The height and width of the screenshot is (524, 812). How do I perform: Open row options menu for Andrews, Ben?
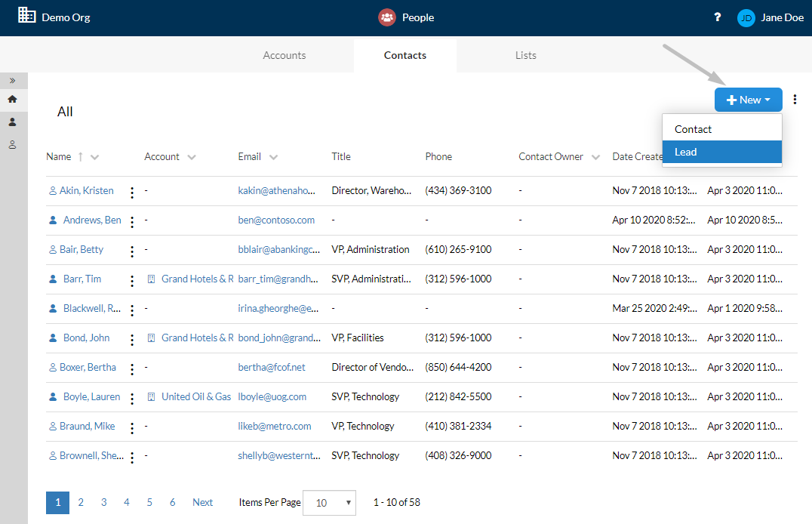pyautogui.click(x=132, y=222)
